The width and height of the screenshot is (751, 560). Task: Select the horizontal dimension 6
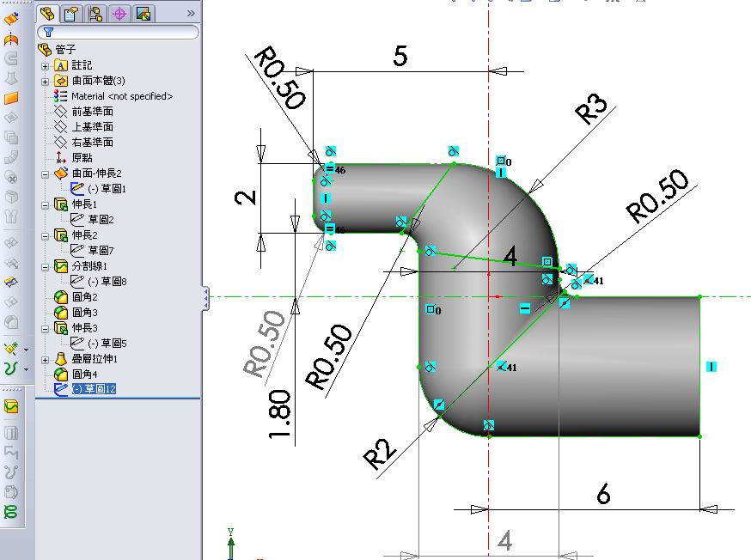click(603, 494)
